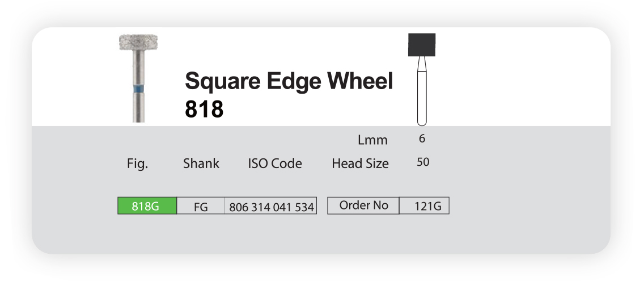Screen dimensions: 644x281
Task: Click the ISO Code column label
Action: tap(275, 163)
